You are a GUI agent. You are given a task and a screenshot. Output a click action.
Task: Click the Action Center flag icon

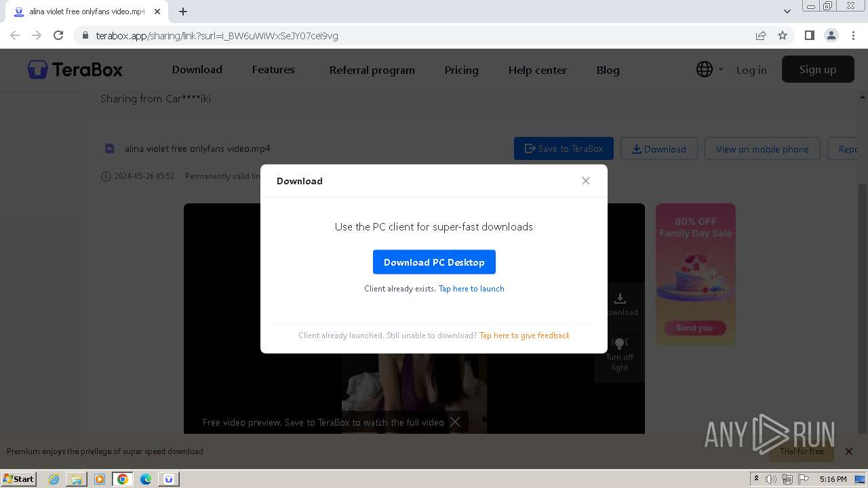point(802,479)
